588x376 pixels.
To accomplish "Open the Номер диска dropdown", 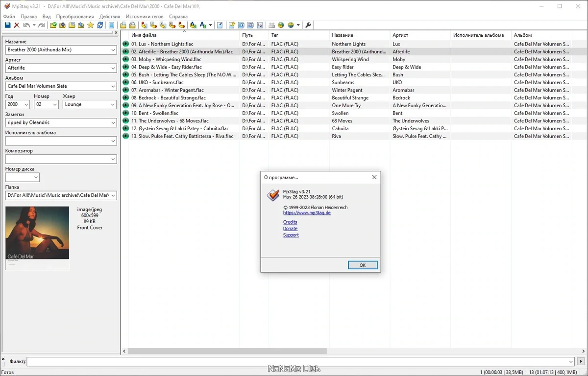I will pyautogui.click(x=35, y=177).
